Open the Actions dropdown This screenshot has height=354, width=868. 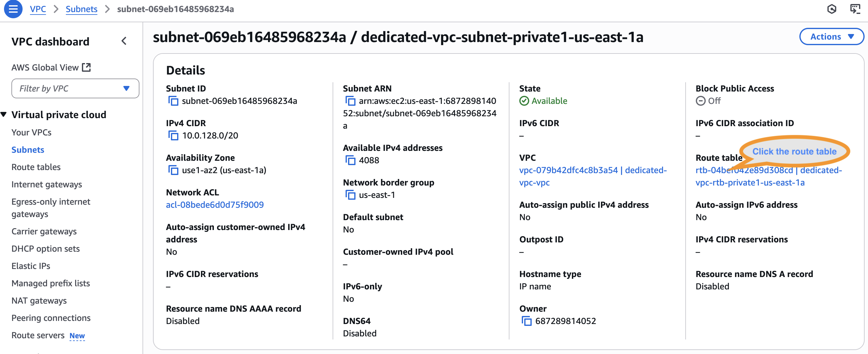[x=831, y=37]
